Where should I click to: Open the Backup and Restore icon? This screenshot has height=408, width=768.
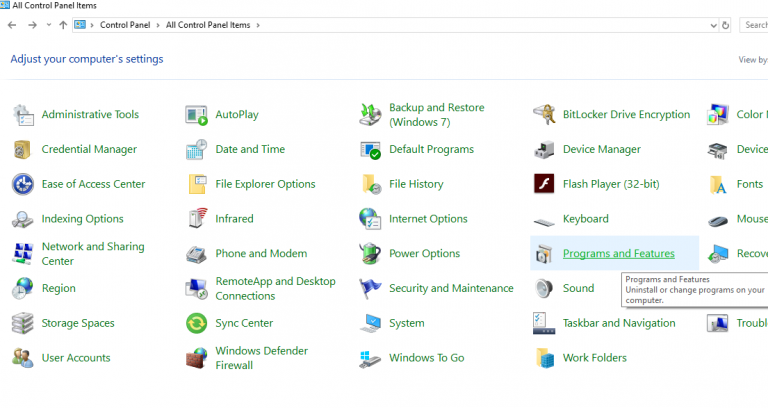[370, 115]
